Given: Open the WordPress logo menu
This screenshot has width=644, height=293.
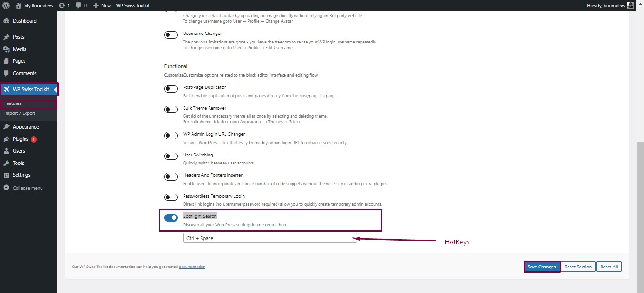Looking at the screenshot, I should (x=6, y=5).
